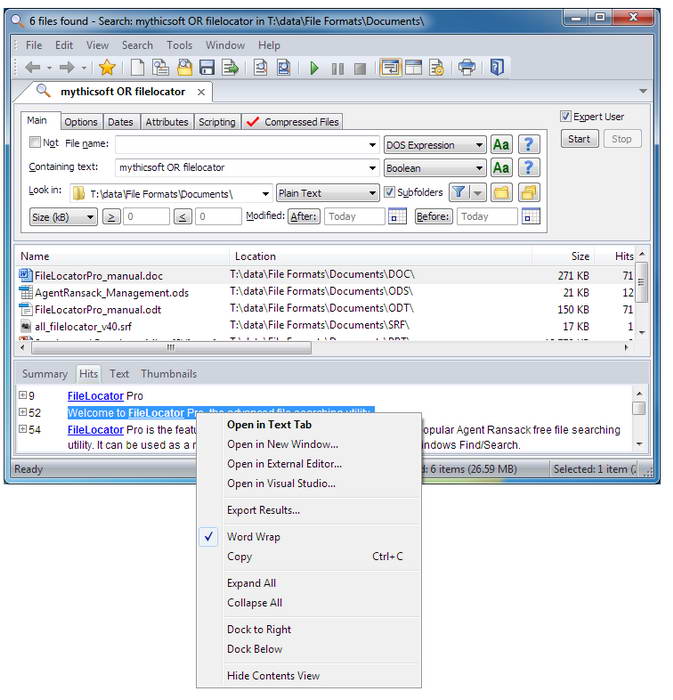673x700 pixels.
Task: Toggle the size greater-or-equal button
Action: [x=111, y=217]
